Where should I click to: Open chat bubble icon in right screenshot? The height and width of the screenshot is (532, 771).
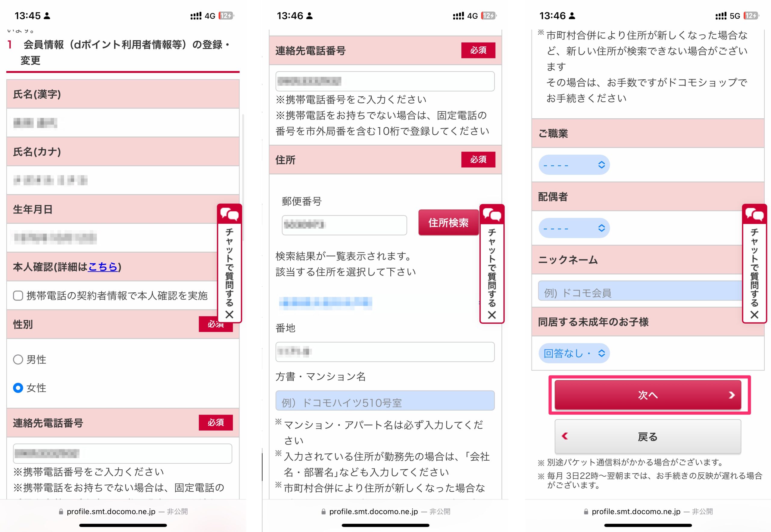[754, 214]
